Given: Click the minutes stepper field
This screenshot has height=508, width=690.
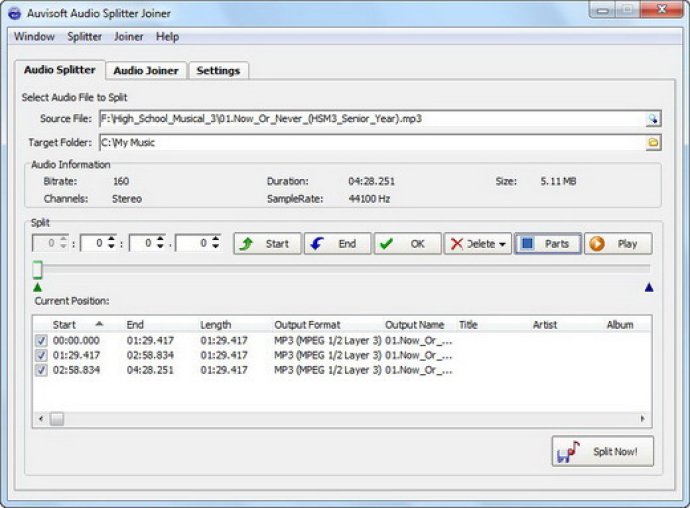Looking at the screenshot, I should tap(99, 243).
